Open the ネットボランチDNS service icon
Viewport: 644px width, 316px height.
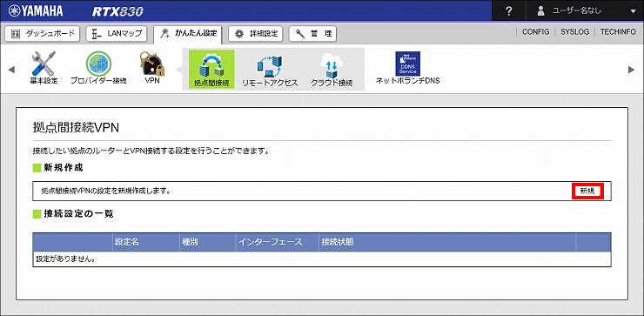(407, 68)
